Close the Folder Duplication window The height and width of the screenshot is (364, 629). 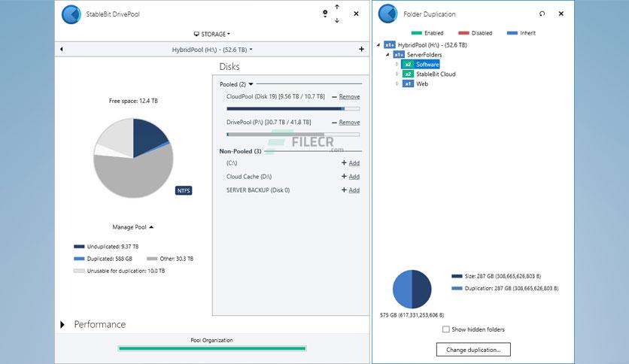pos(561,14)
